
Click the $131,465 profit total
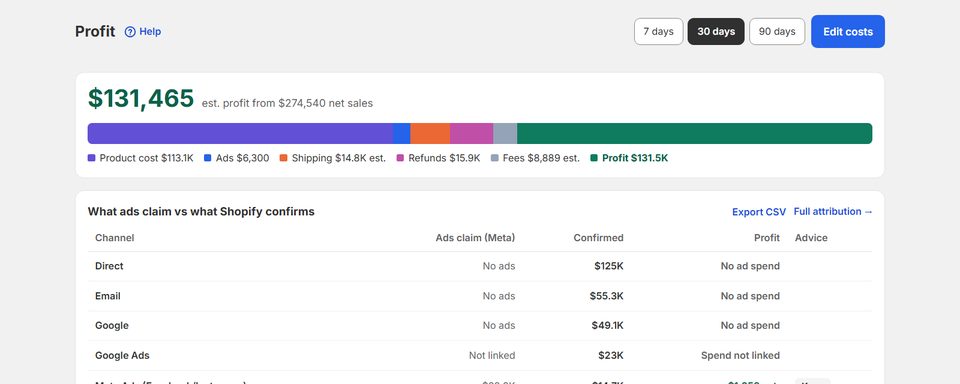141,98
